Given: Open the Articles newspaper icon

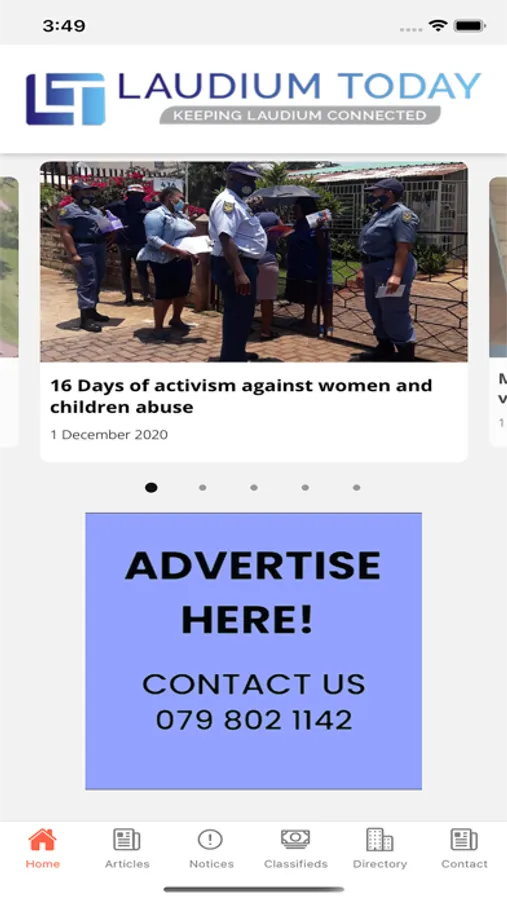Looking at the screenshot, I should 127,840.
